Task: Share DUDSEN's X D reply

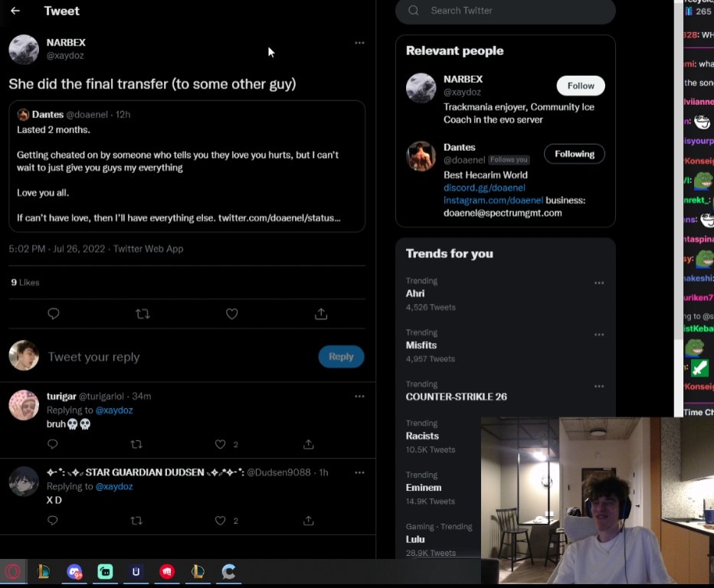Action: (308, 520)
